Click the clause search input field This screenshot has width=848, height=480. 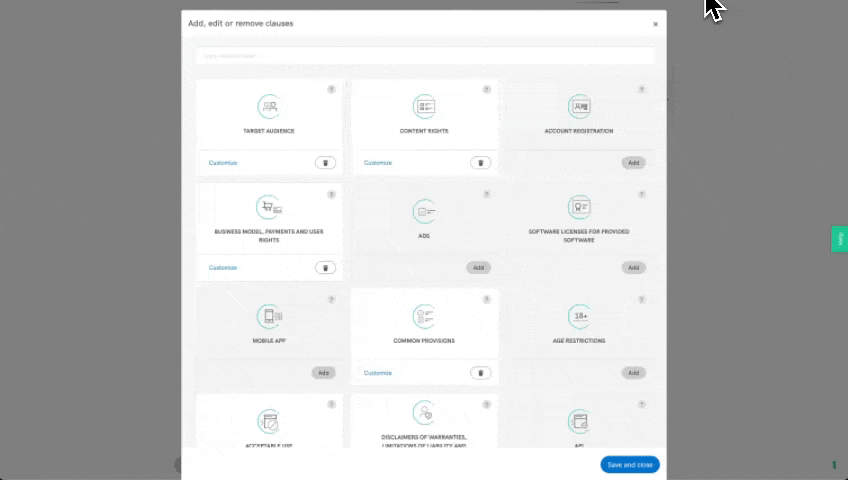coord(425,56)
